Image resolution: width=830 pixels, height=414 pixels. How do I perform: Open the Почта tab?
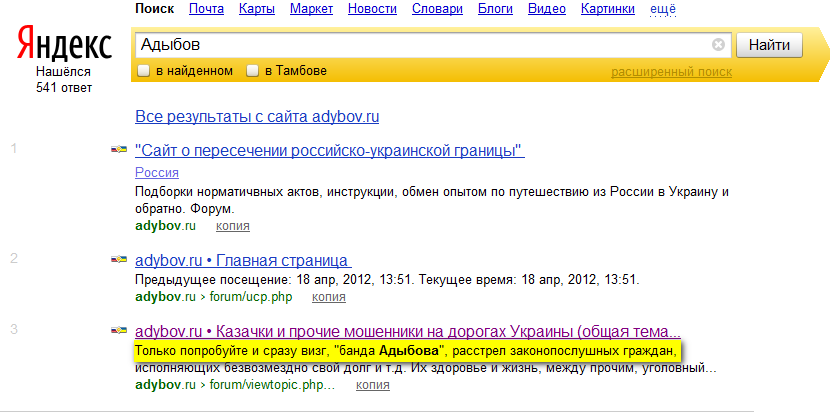(x=206, y=9)
